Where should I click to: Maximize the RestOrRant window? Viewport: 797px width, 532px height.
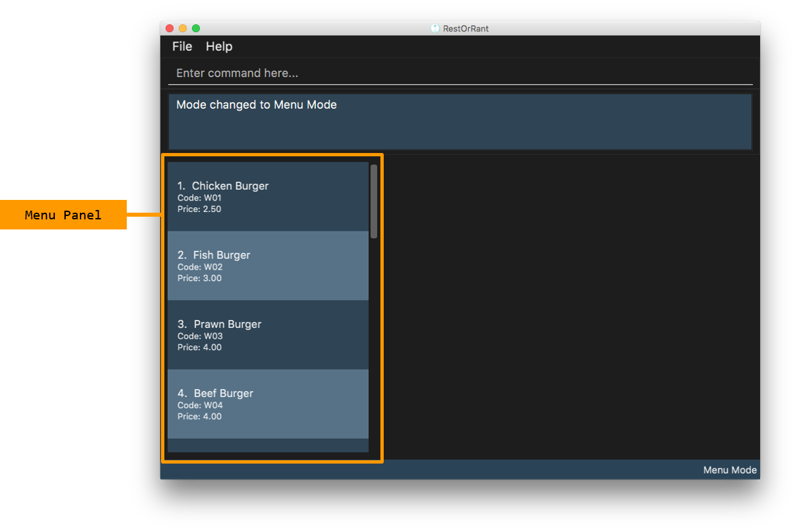pos(196,28)
